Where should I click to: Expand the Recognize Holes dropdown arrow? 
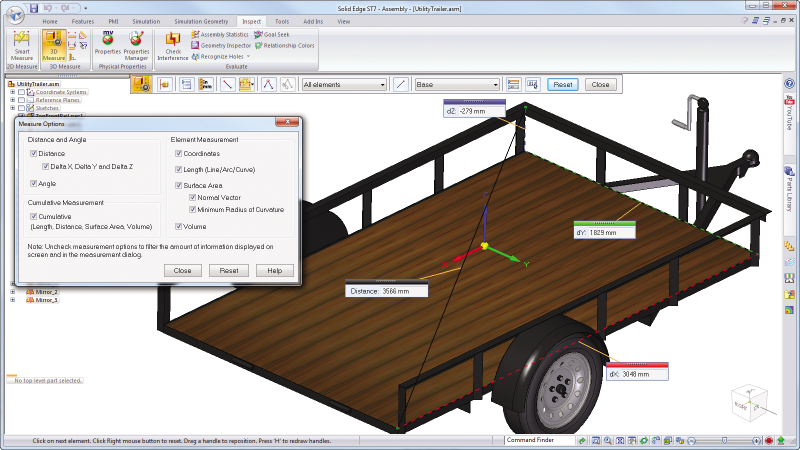[x=247, y=57]
